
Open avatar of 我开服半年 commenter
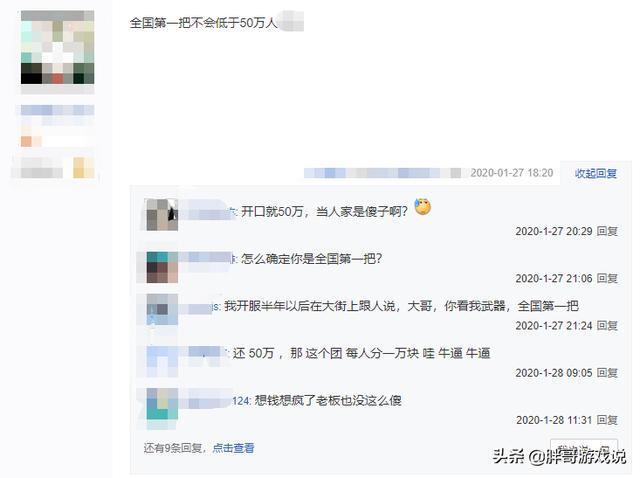click(x=162, y=309)
